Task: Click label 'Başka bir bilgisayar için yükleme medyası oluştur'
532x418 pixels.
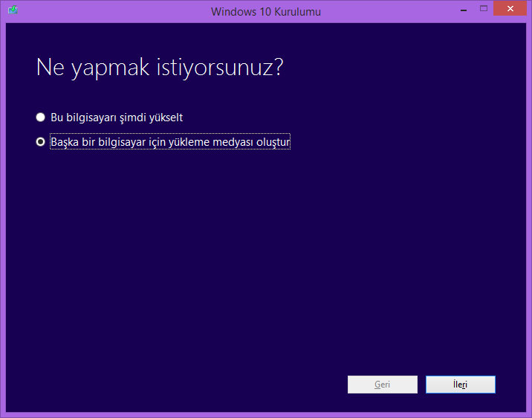Action: (170, 141)
